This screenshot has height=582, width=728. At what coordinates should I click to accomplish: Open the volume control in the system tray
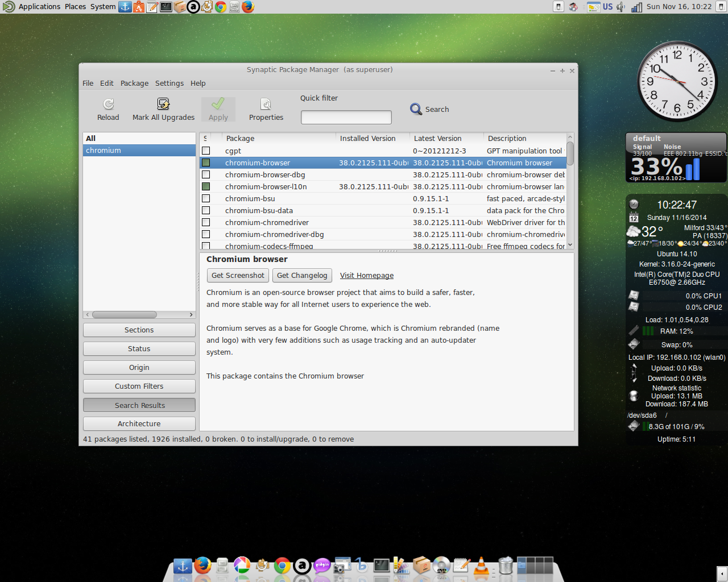tap(621, 7)
